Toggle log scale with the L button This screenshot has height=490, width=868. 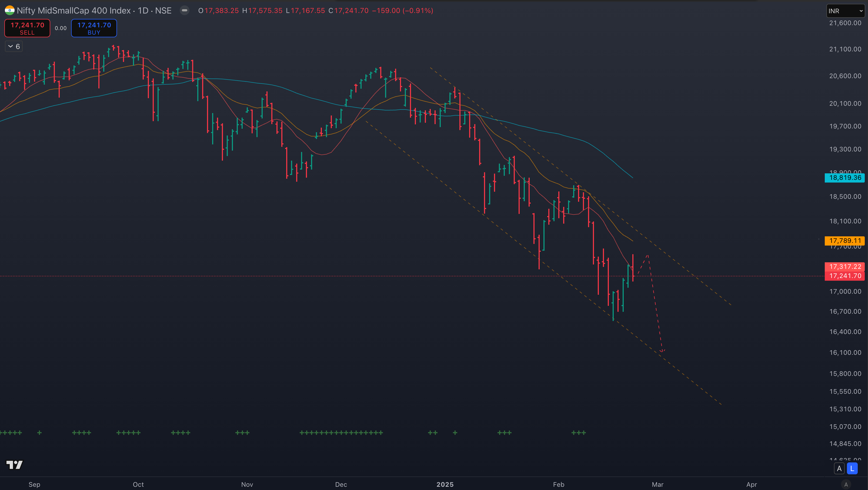(852, 468)
